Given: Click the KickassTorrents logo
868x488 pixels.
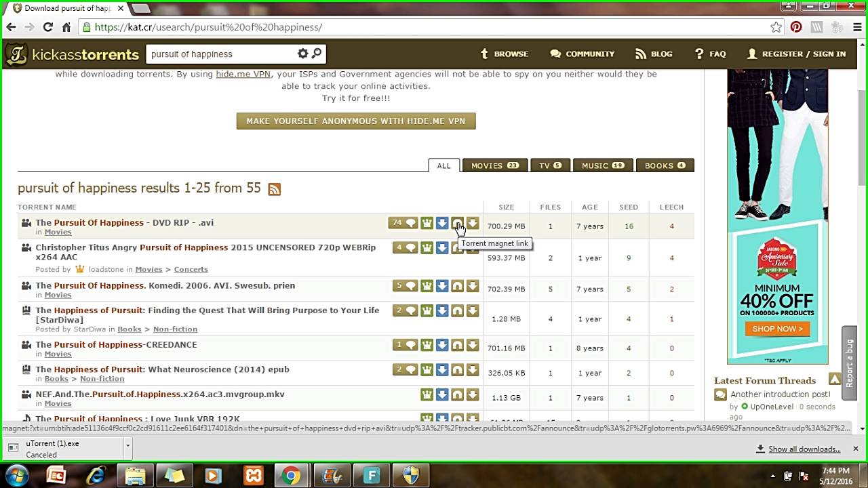Looking at the screenshot, I should (x=72, y=54).
